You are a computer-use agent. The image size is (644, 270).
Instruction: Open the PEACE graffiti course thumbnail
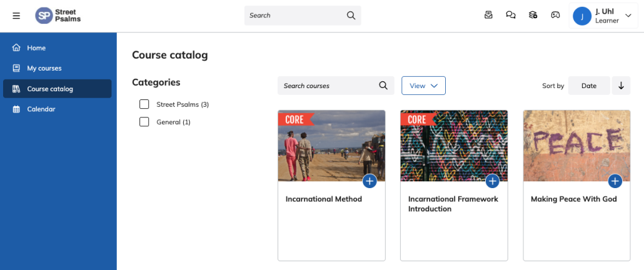click(x=576, y=146)
